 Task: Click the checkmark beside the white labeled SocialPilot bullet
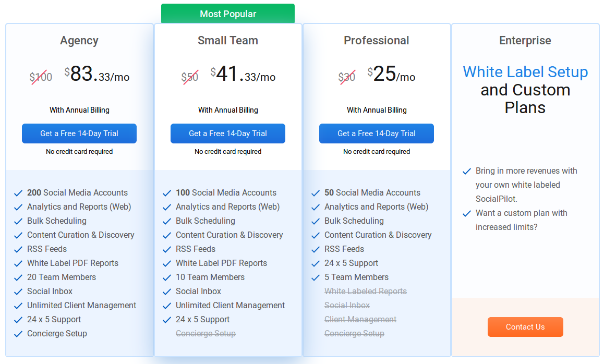pyautogui.click(x=467, y=171)
